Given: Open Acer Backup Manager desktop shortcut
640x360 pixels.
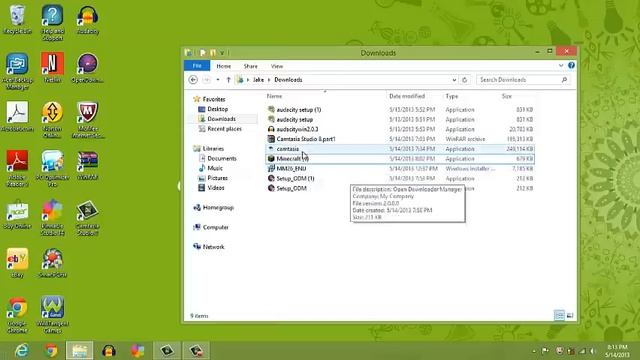Looking at the screenshot, I should [17, 71].
